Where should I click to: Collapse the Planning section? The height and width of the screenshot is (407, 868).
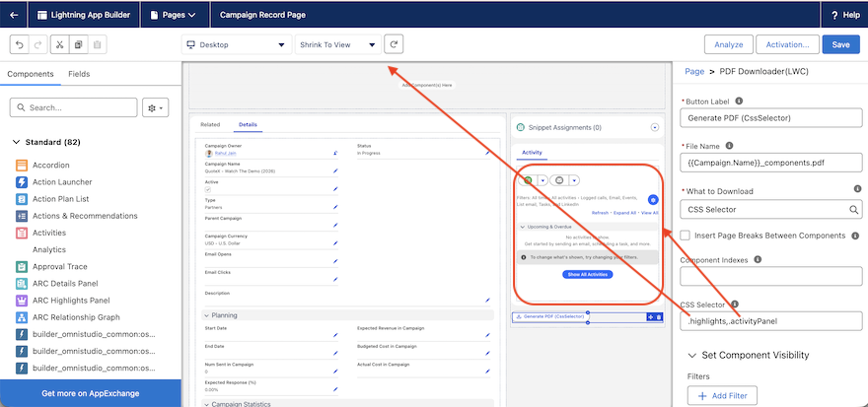click(x=206, y=315)
